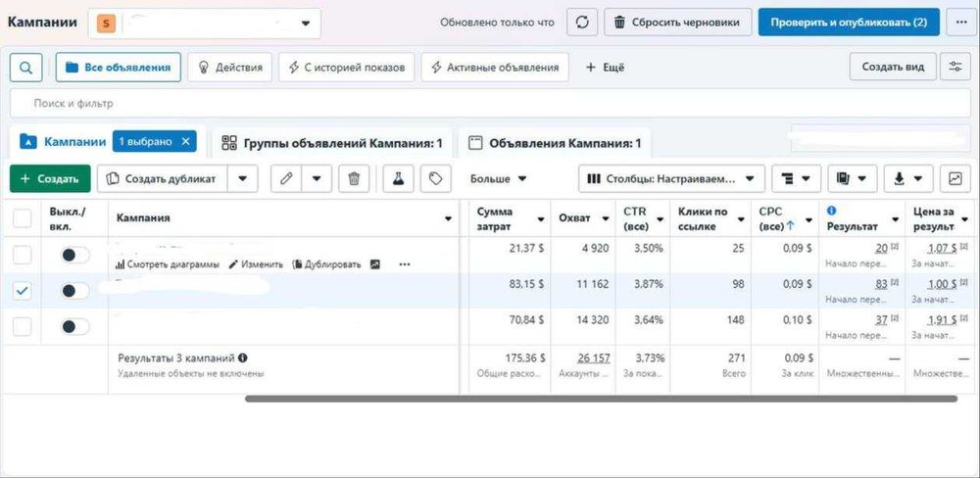Check the 70,84 $ campaign row checkbox

22,327
